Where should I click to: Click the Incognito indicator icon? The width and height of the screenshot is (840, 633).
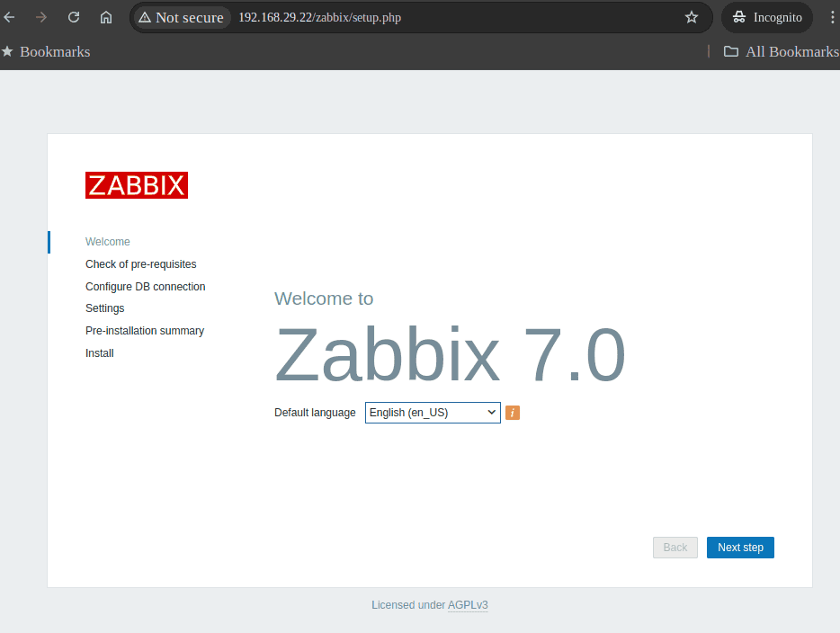(739, 17)
